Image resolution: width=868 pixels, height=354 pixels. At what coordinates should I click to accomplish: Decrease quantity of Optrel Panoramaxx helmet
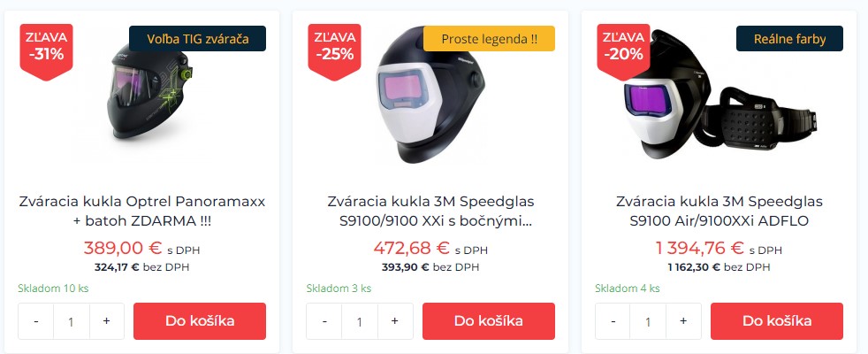tap(36, 321)
